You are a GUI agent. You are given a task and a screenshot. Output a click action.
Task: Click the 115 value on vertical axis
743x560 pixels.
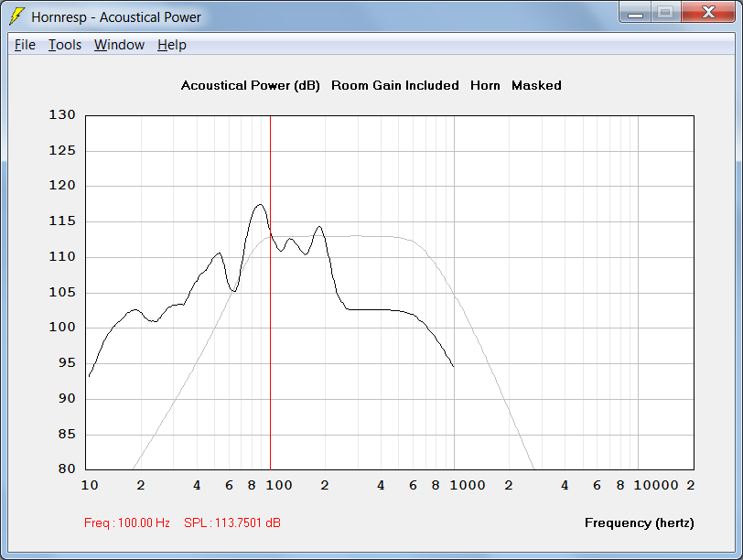(x=62, y=221)
